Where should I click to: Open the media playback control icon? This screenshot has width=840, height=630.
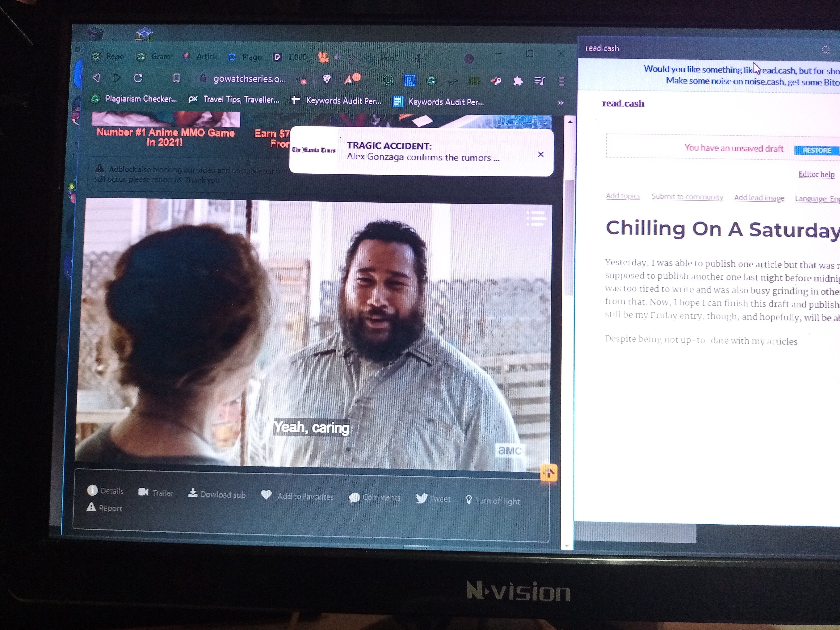(x=540, y=81)
